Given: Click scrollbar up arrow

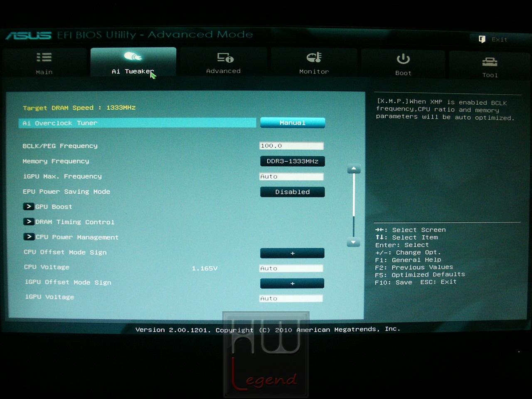Looking at the screenshot, I should click(x=354, y=169).
